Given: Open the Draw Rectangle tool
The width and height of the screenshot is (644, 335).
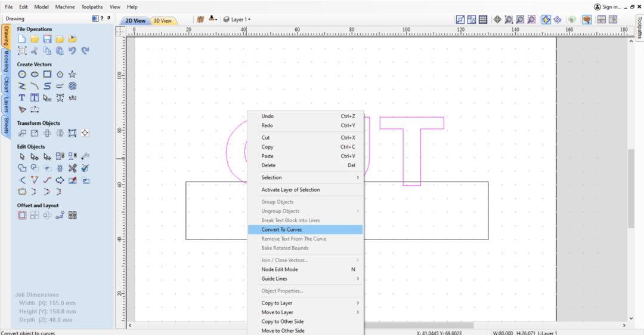Looking at the screenshot, I should [x=47, y=74].
